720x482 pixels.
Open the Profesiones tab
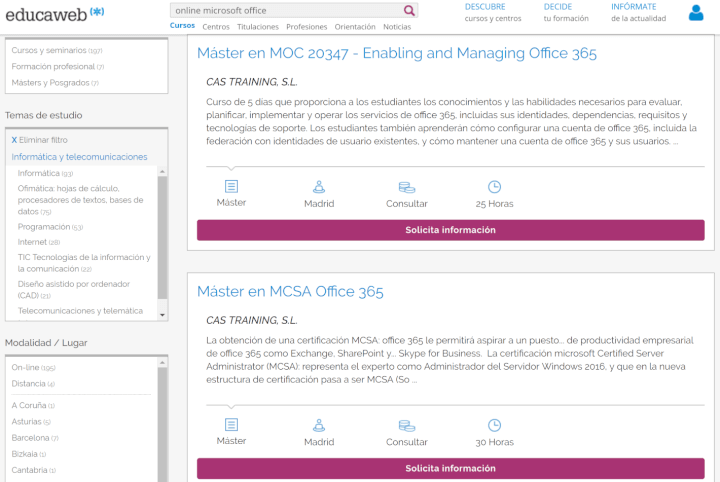[x=306, y=27]
